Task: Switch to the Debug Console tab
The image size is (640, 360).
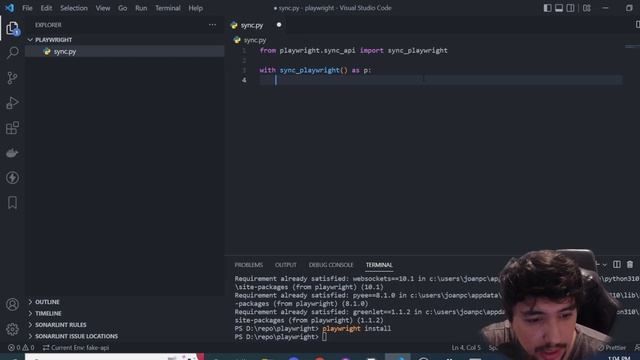Action: coord(331,265)
